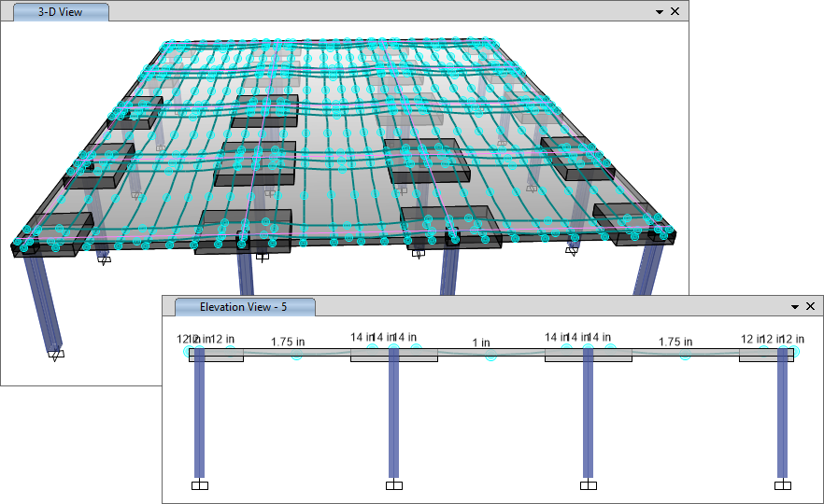Select front-left leaning column in 3-D view

tap(42, 299)
